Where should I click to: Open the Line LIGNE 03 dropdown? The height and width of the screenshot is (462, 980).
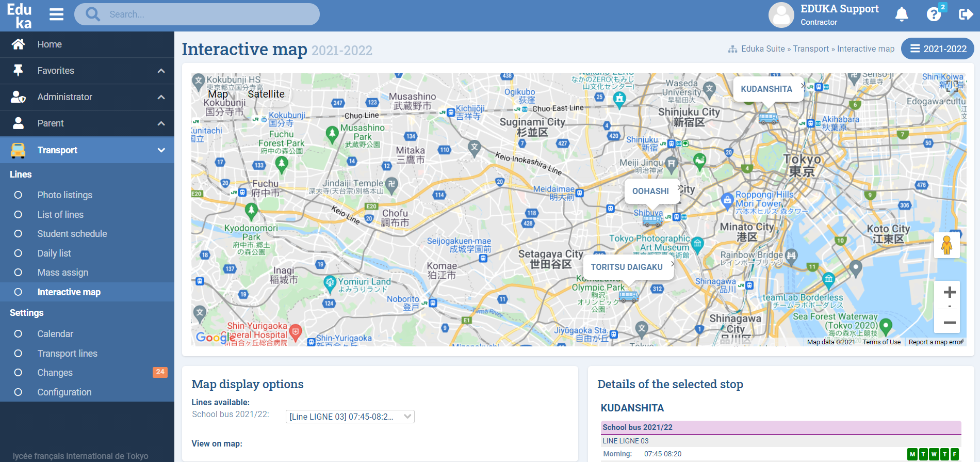pos(350,417)
